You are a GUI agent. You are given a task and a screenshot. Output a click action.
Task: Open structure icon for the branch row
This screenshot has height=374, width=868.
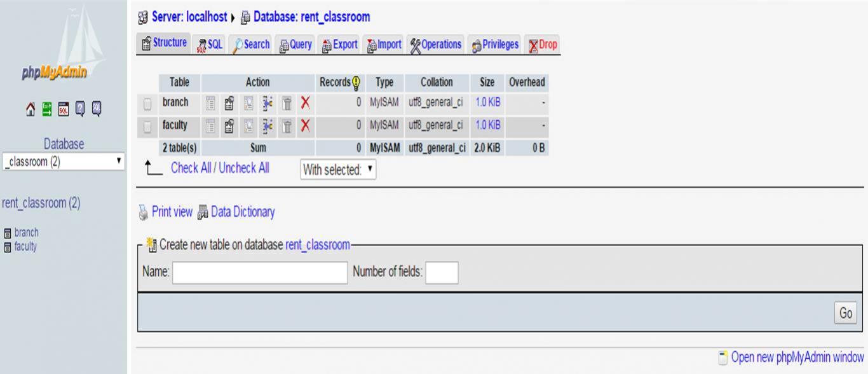(x=229, y=102)
